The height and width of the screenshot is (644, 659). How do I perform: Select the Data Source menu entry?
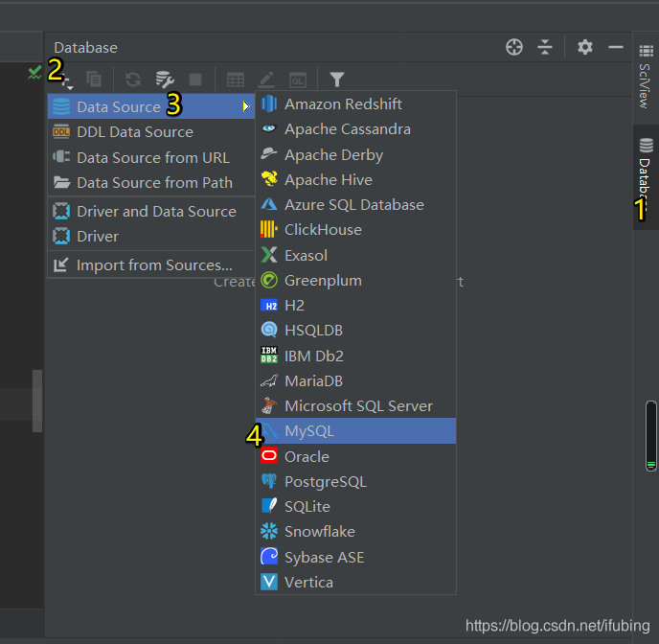point(151,106)
